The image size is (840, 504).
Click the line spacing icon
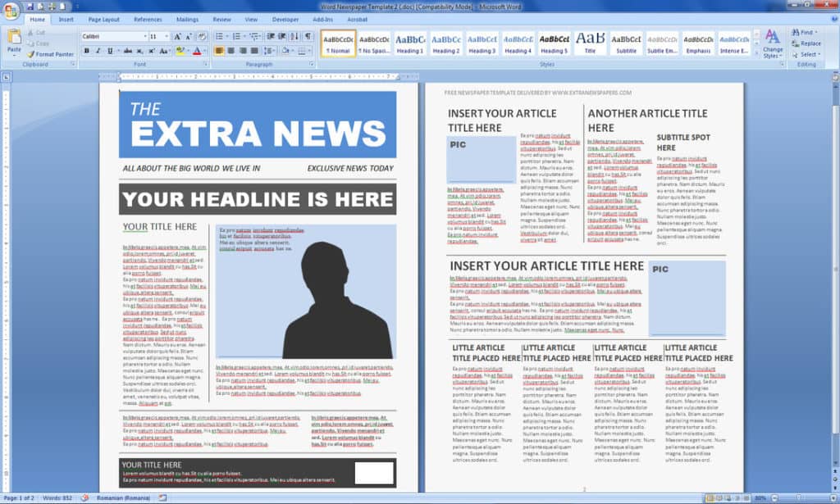269,51
